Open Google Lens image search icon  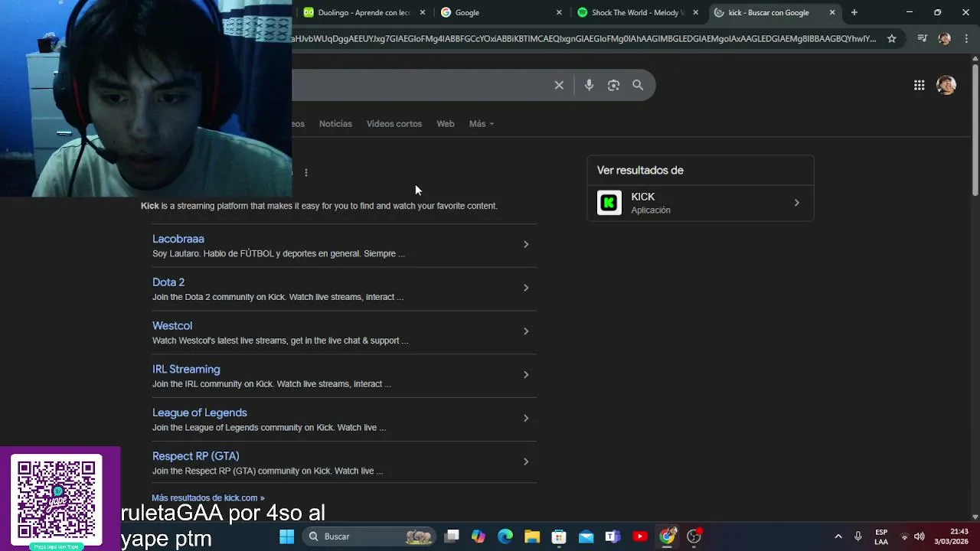(613, 85)
